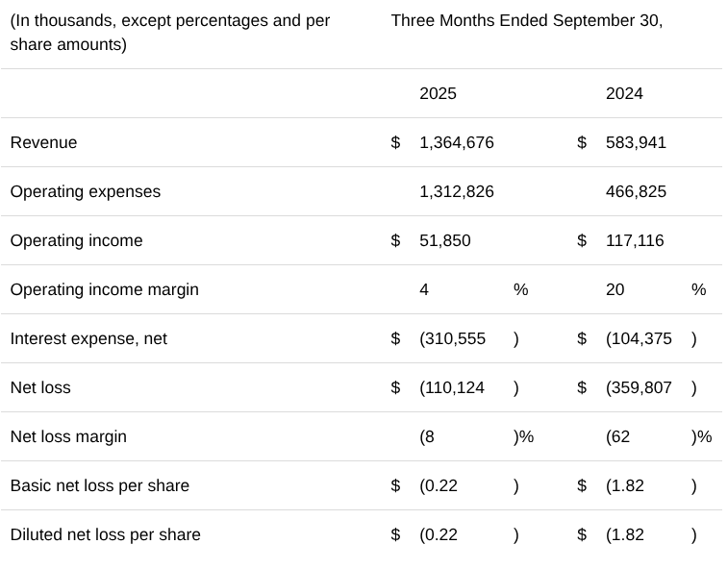The width and height of the screenshot is (728, 569).
Task: Select 2025 operating expenses value 1,312,826
Action: point(456,191)
